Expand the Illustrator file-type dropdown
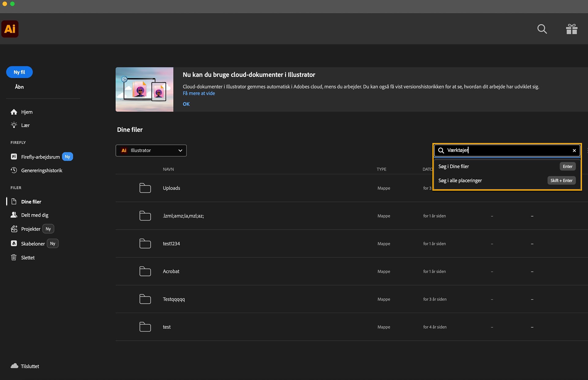 151,150
